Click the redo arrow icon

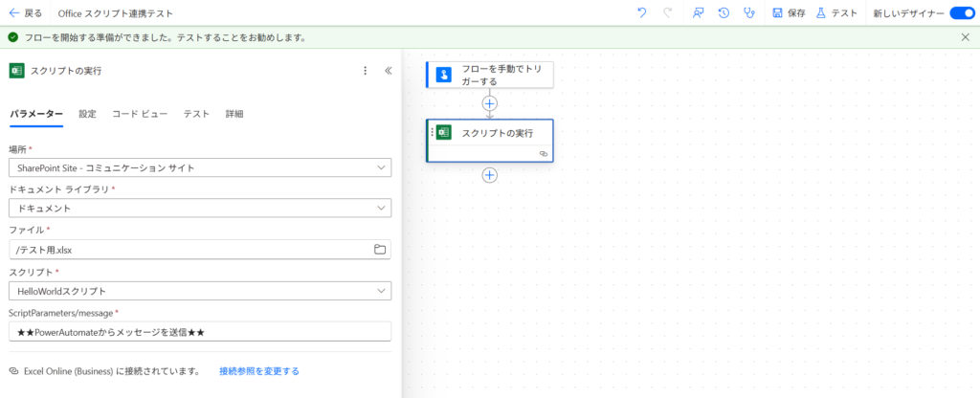pyautogui.click(x=667, y=13)
